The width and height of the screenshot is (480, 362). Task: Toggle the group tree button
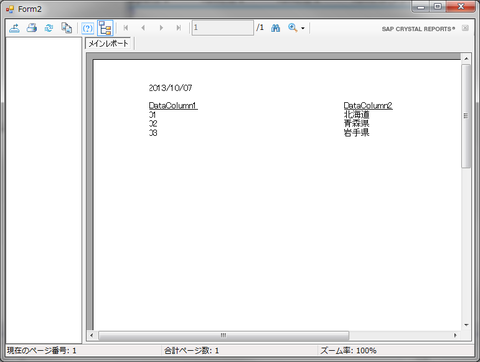coord(105,28)
